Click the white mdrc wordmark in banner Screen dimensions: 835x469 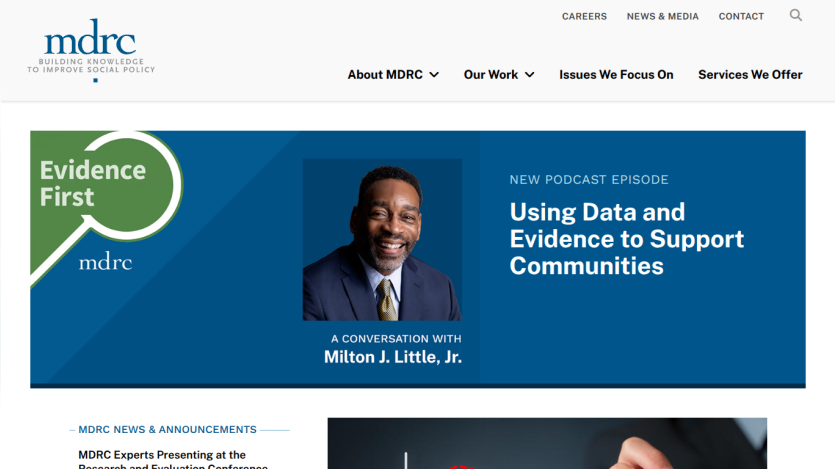(105, 261)
